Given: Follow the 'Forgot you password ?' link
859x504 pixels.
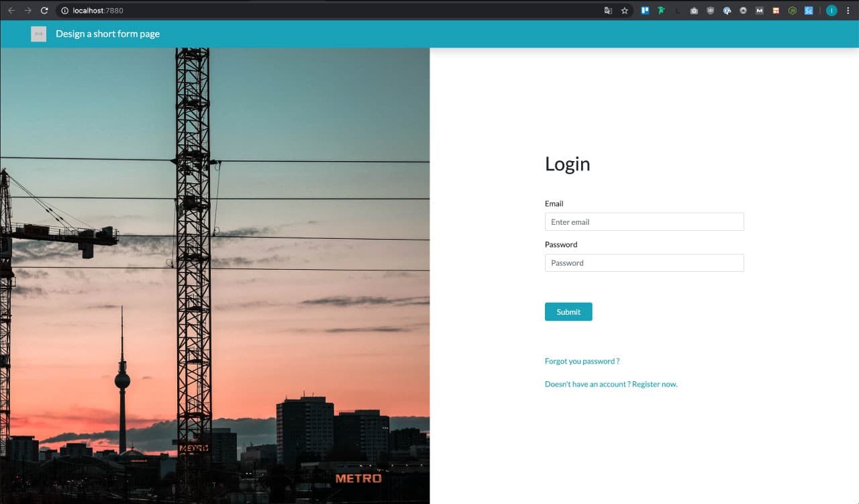Looking at the screenshot, I should (582, 361).
